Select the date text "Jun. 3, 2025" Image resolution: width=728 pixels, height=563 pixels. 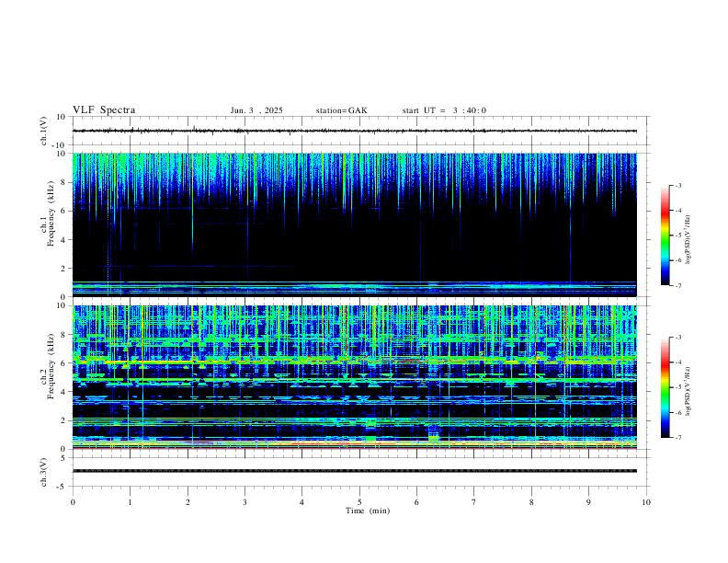point(256,110)
